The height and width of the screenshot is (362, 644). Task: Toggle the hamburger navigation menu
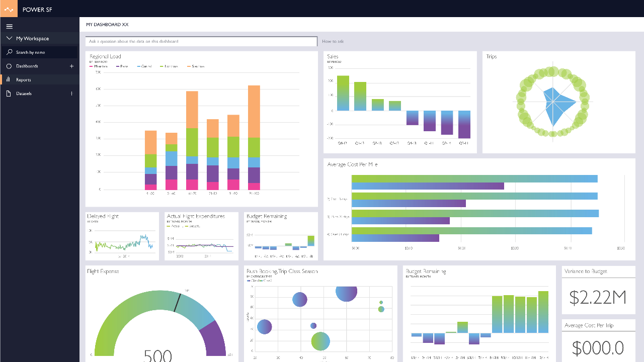(9, 27)
